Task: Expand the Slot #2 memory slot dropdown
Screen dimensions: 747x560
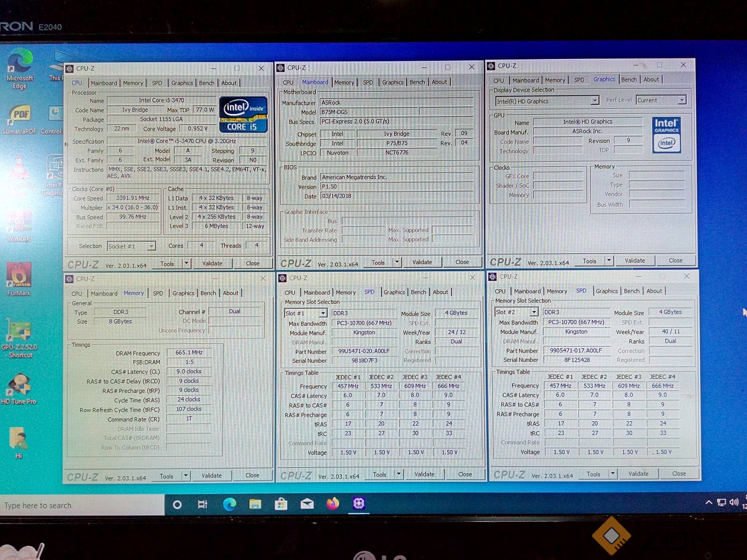Action: (x=534, y=312)
